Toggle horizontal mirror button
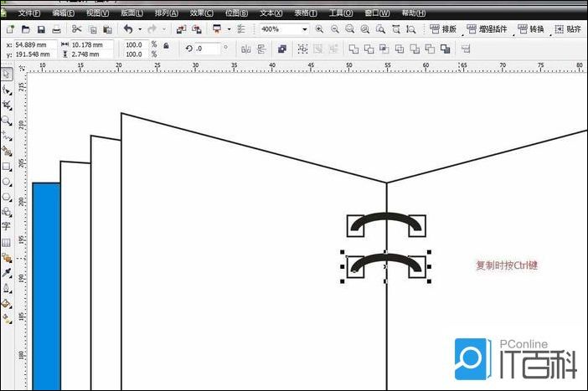The image size is (588, 391). coord(246,49)
